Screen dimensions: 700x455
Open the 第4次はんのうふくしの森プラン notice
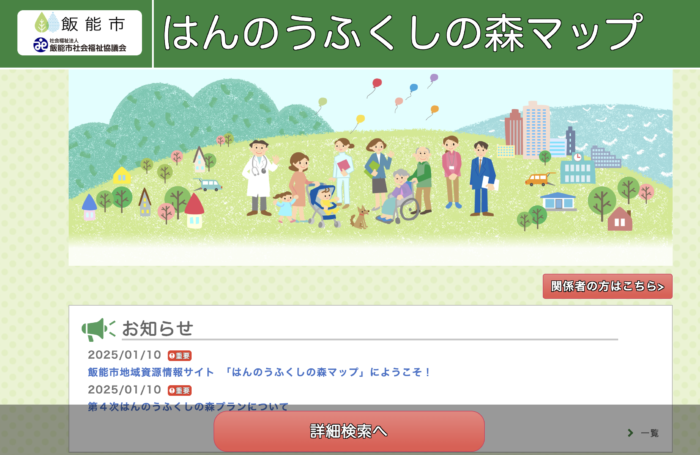[x=188, y=407]
